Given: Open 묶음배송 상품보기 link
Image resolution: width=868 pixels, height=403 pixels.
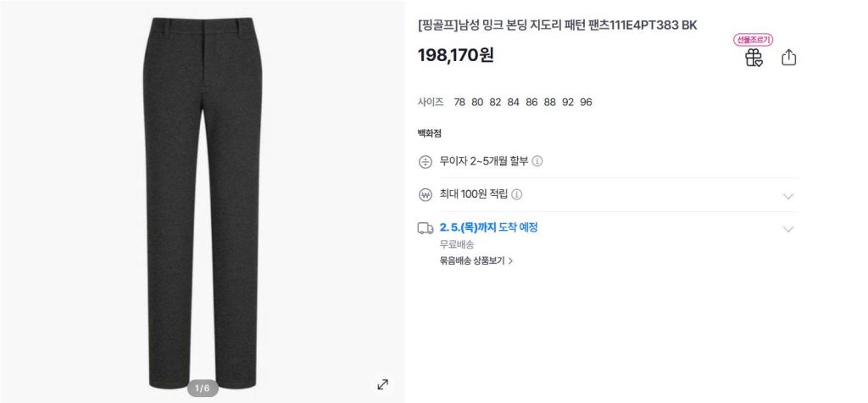Looking at the screenshot, I should click(476, 260).
